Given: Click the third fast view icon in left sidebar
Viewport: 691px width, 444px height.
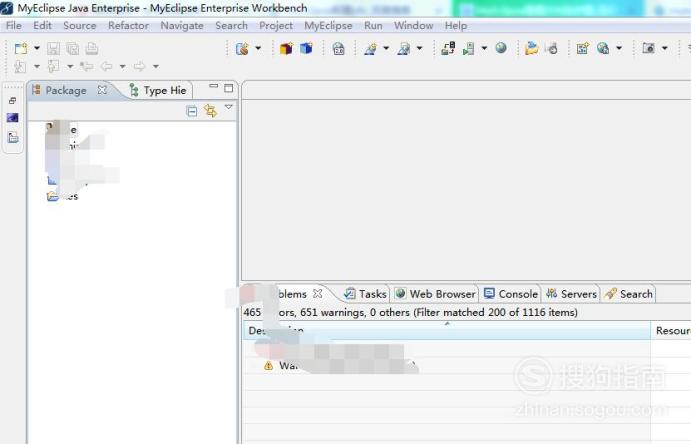Looking at the screenshot, I should 13,137.
